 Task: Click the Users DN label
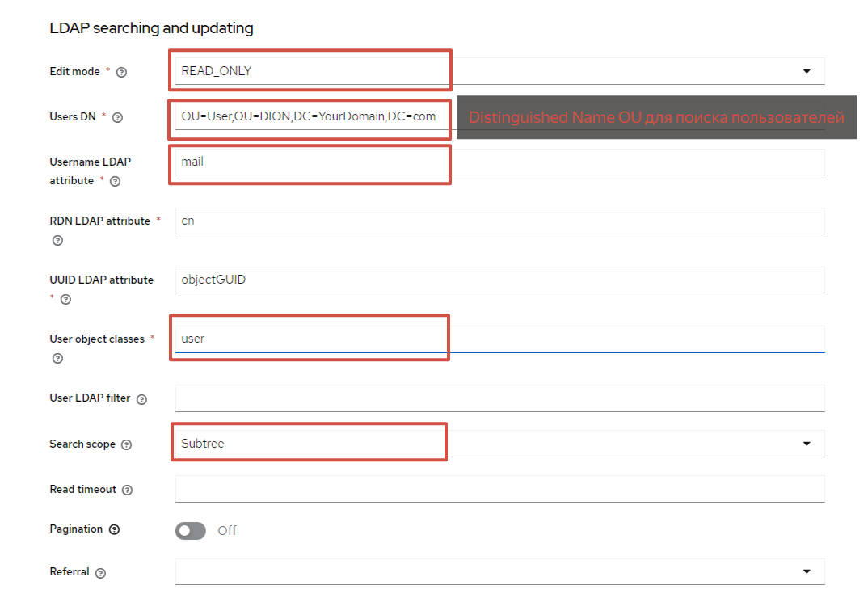tap(73, 117)
